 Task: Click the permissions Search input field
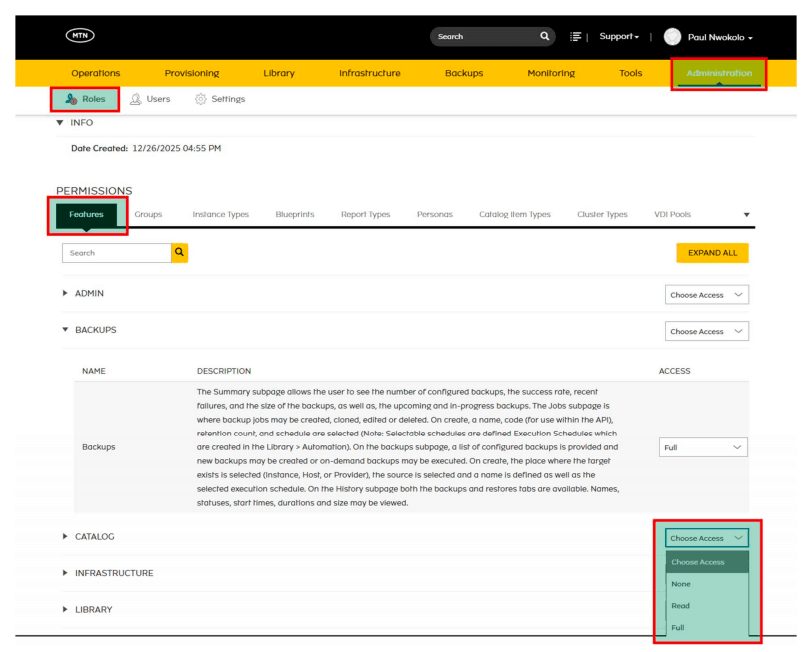click(116, 253)
